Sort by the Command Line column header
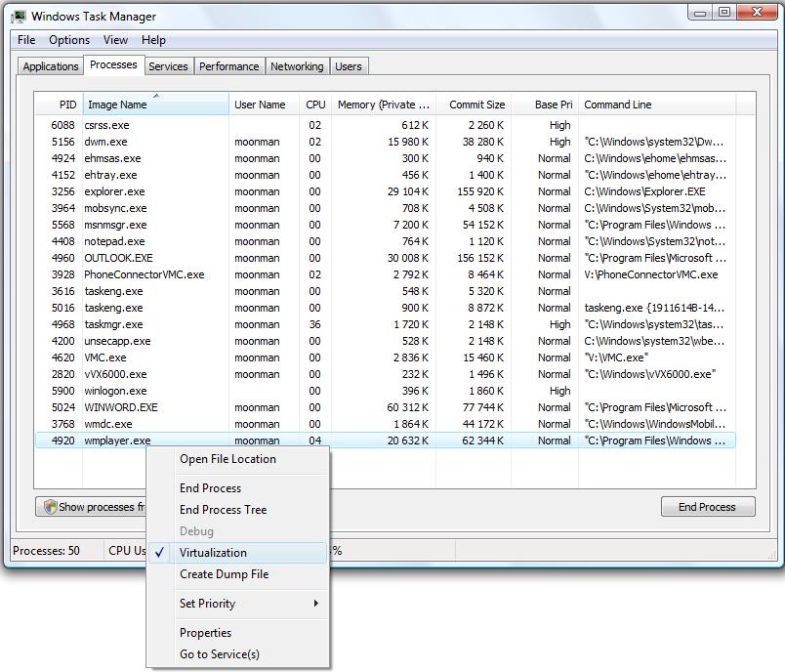 (657, 105)
